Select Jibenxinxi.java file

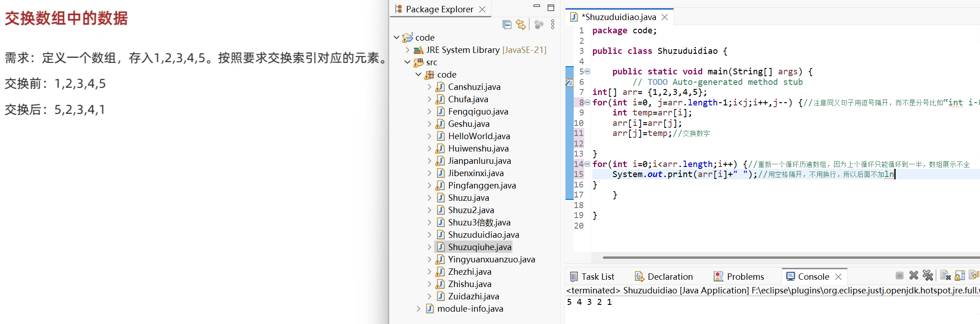(476, 173)
